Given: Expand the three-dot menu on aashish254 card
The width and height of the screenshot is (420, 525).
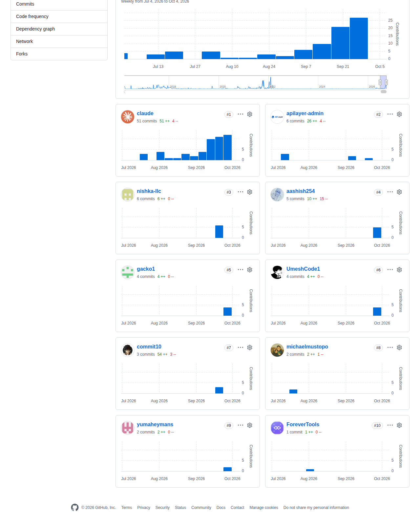Looking at the screenshot, I should tap(390, 192).
